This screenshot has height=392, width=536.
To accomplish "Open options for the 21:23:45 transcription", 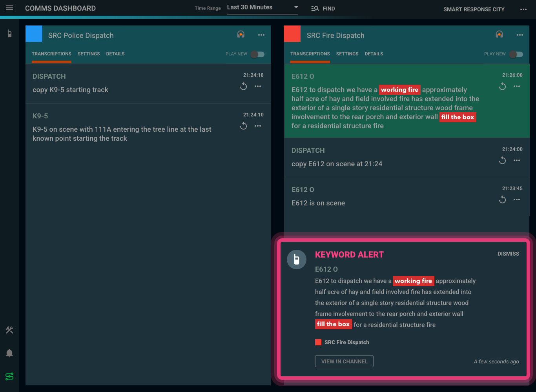I will pyautogui.click(x=517, y=200).
